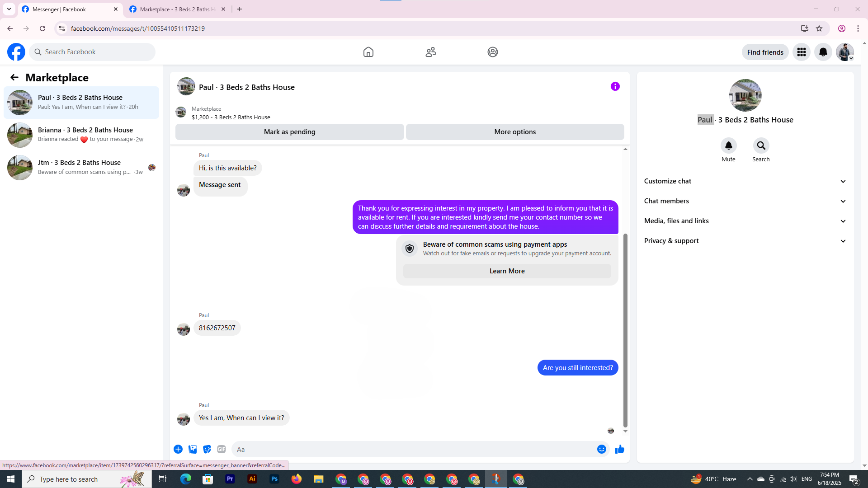Viewport: 868px width, 488px height.
Task: Expand Media, files and links section
Action: pos(745,221)
